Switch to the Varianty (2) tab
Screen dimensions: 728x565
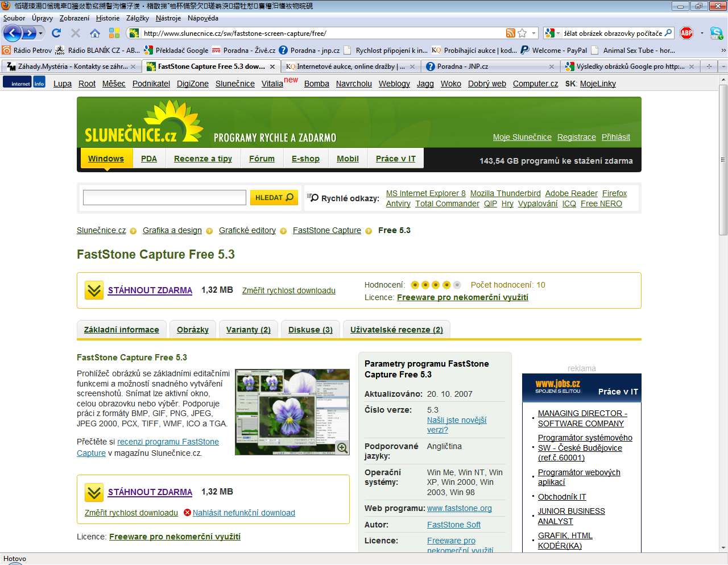(x=249, y=330)
